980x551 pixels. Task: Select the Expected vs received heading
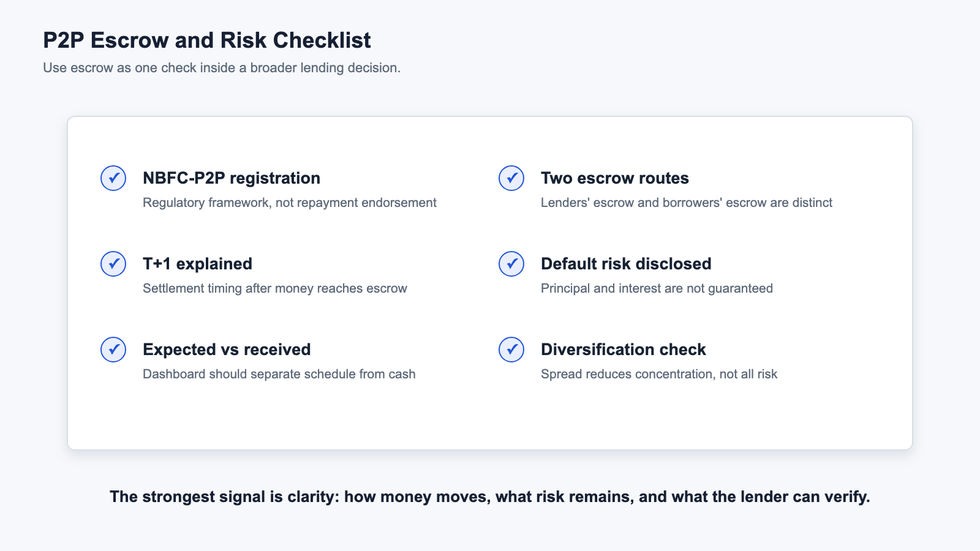tap(227, 350)
